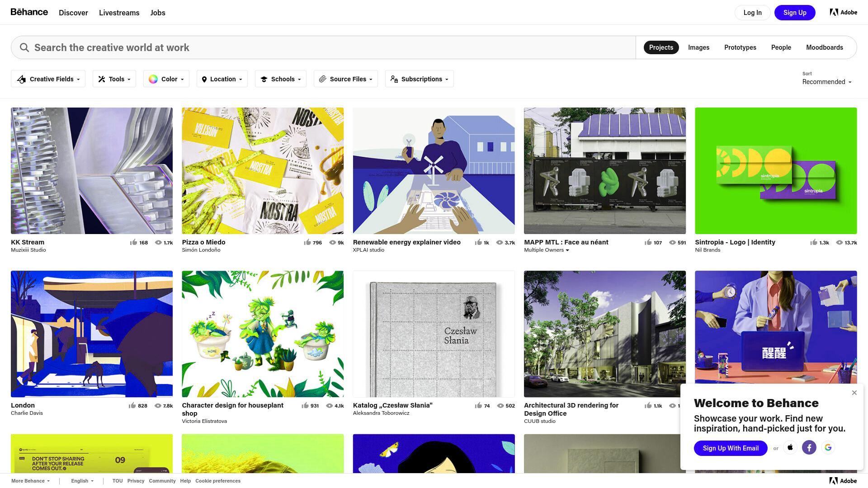
Task: Expand Multiple Owners under MAPP MTL
Action: (x=547, y=250)
